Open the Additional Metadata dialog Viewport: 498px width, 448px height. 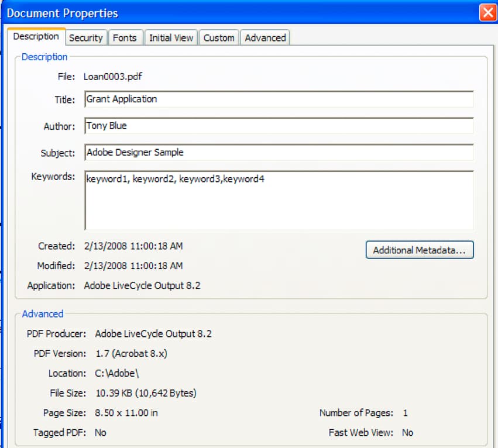point(419,250)
